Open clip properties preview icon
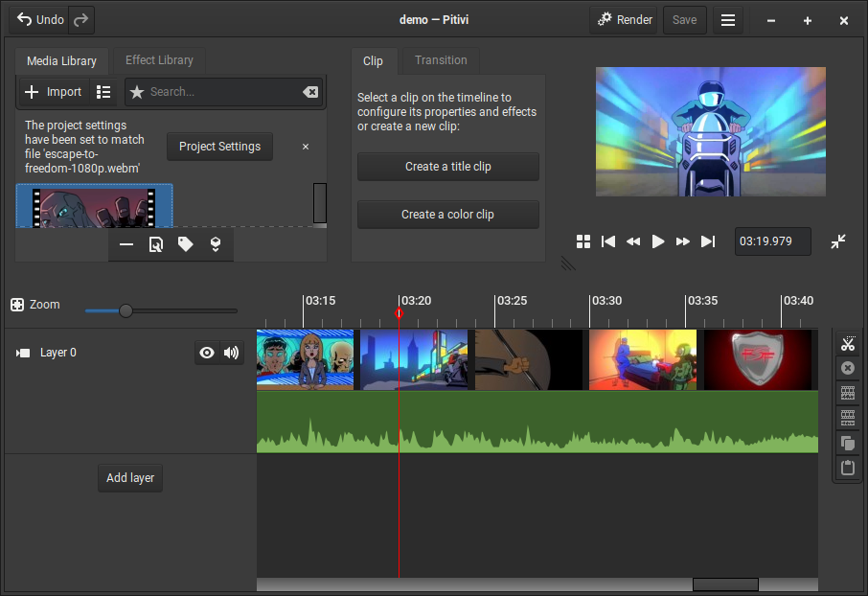This screenshot has width=868, height=596. pyautogui.click(x=156, y=244)
